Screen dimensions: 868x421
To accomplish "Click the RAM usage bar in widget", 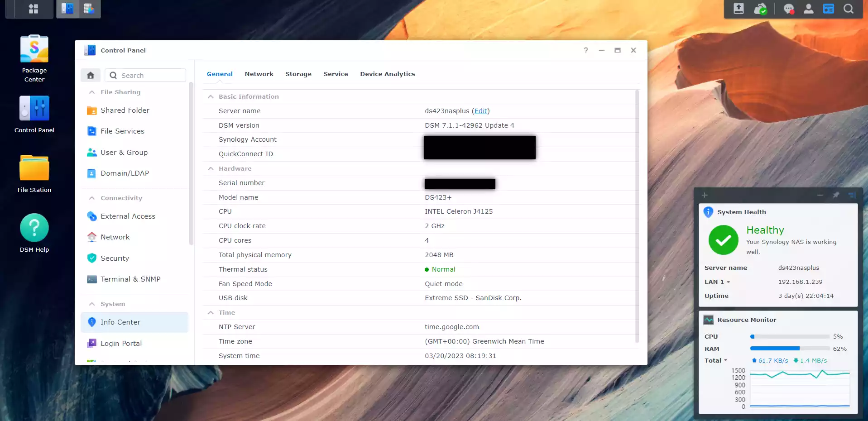I will (x=790, y=349).
